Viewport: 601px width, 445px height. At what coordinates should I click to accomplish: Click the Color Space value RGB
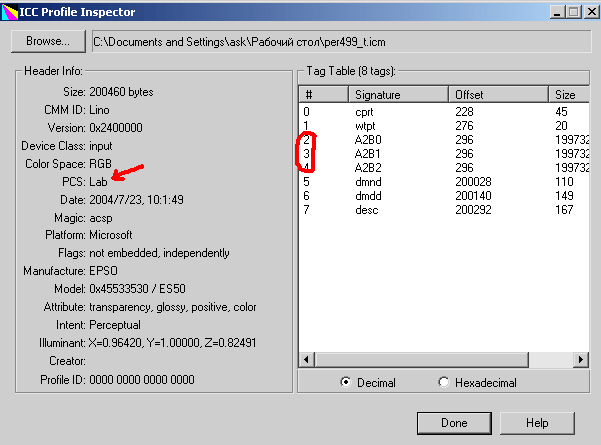pyautogui.click(x=100, y=164)
